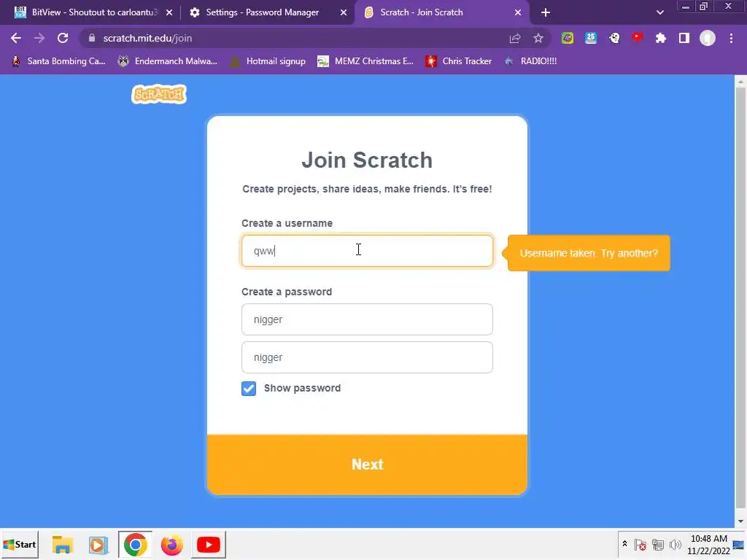Show hidden system tray icons
Viewport: 747px width, 560px height.
coord(624,544)
